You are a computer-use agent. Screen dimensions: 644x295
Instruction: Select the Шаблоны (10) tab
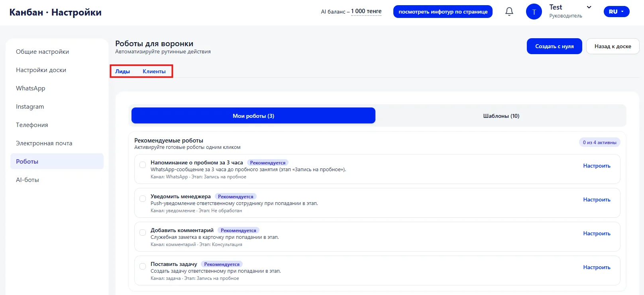tap(501, 115)
